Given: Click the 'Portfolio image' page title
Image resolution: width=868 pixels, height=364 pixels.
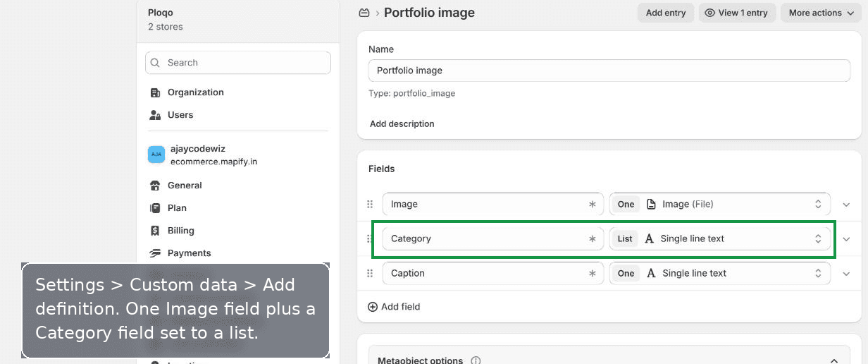Looking at the screenshot, I should coord(429,13).
